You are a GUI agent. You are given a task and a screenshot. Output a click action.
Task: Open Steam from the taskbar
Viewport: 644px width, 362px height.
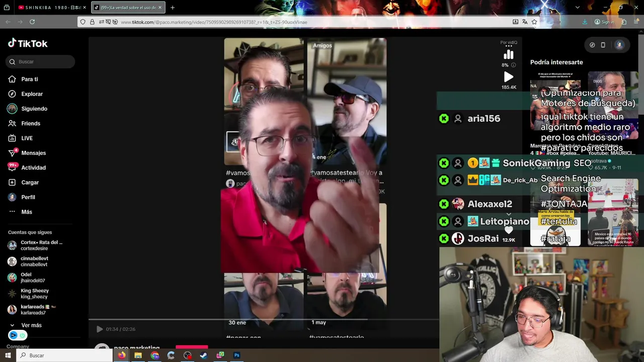[x=204, y=355]
